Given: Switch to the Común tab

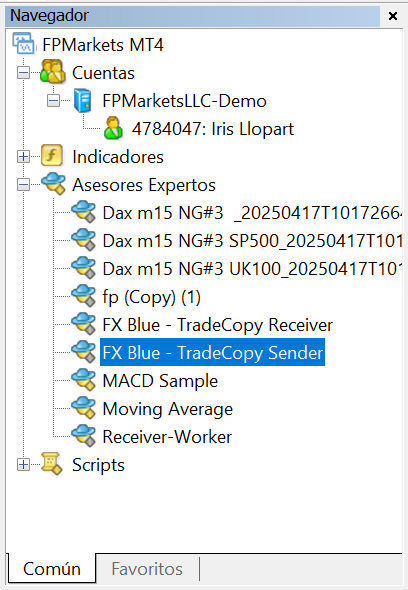Looking at the screenshot, I should 52,569.
